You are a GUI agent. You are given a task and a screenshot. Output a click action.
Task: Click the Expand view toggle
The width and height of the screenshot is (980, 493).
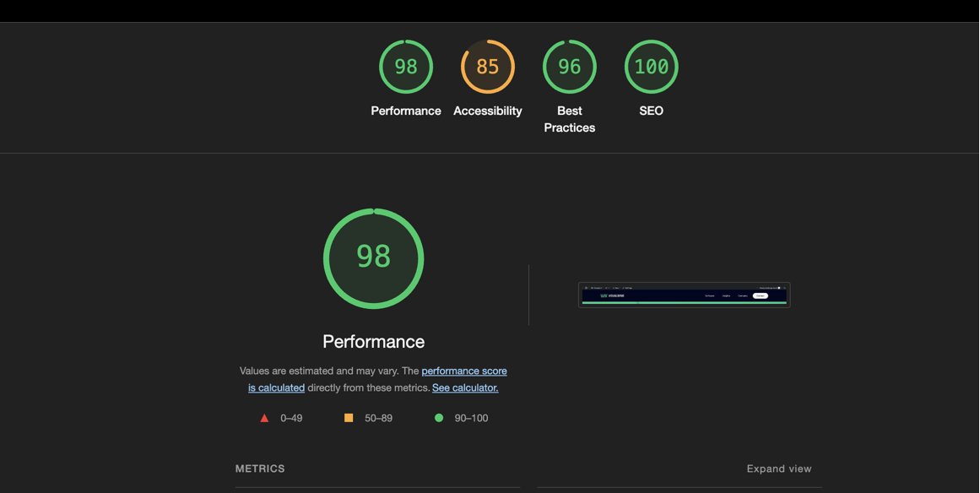coord(779,469)
